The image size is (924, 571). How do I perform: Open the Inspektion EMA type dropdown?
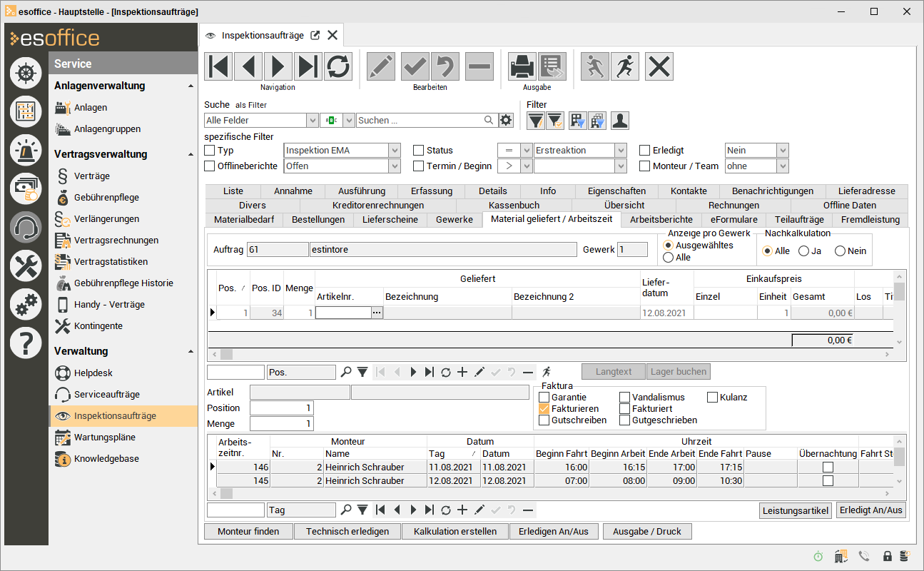tap(395, 151)
